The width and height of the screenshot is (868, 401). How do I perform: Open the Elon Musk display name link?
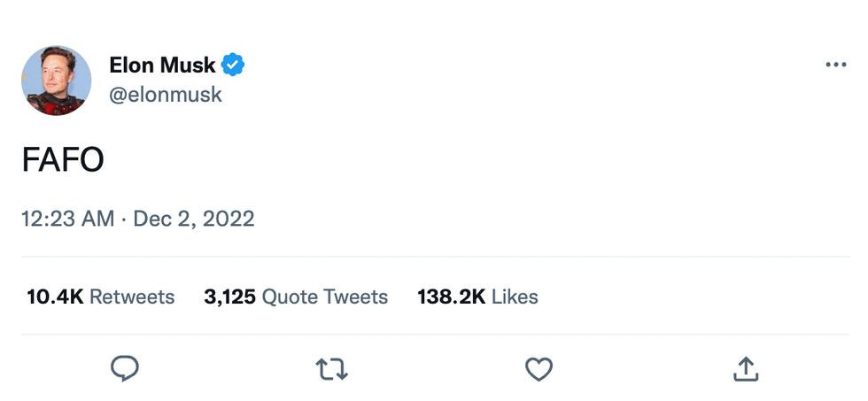click(162, 65)
